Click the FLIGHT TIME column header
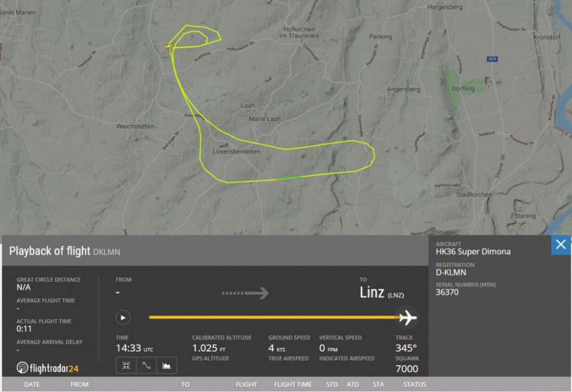572x392 pixels. click(x=293, y=384)
